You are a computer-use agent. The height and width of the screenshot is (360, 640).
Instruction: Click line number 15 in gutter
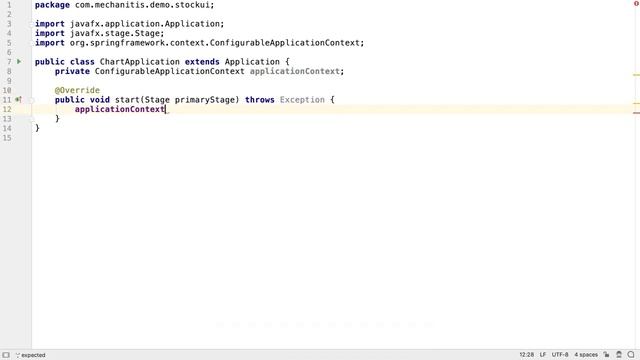(x=7, y=138)
